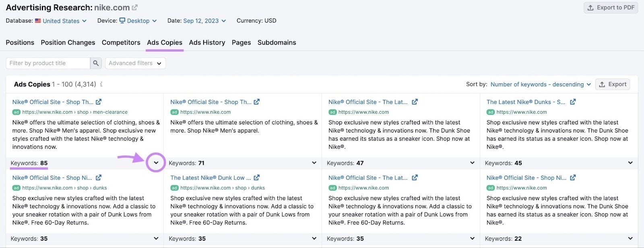This screenshot has height=248, width=644.
Task: Open the Database United States dropdown
Action: (61, 21)
